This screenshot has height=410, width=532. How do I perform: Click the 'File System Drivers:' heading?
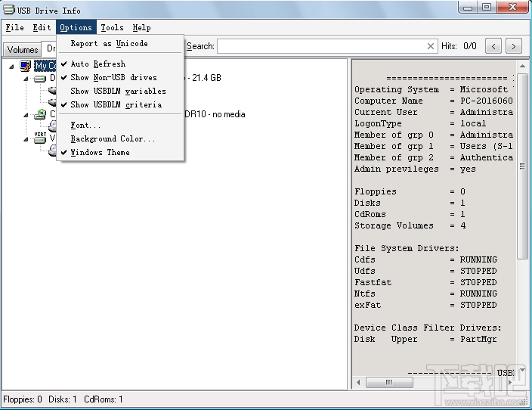[x=407, y=248]
